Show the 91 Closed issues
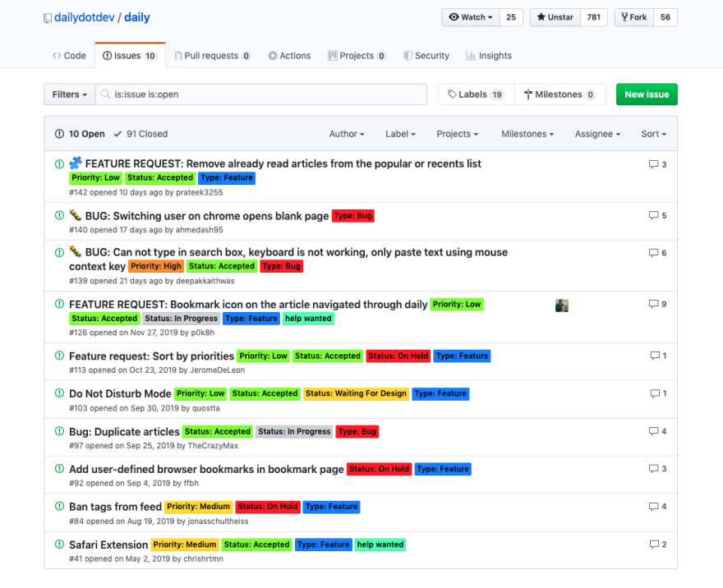723x588 pixels. [x=140, y=134]
